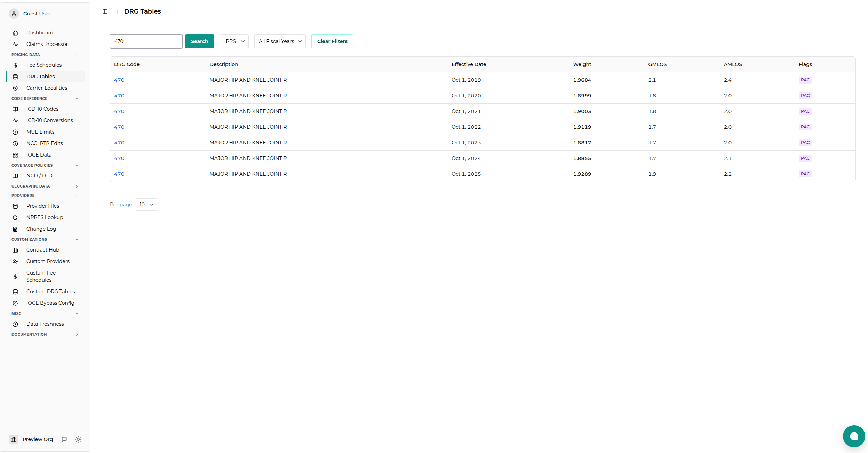Click the Carrier-Localities map pin icon
Viewport: 868px width, 453px height.
15,88
